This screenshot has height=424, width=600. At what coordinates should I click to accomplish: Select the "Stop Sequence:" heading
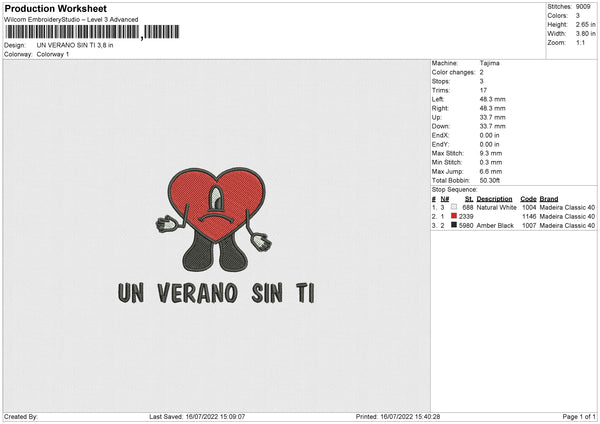pos(455,190)
